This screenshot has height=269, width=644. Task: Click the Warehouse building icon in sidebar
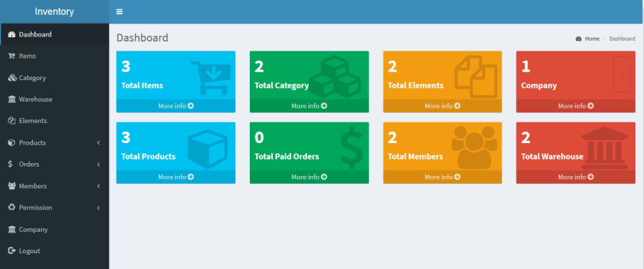point(11,99)
